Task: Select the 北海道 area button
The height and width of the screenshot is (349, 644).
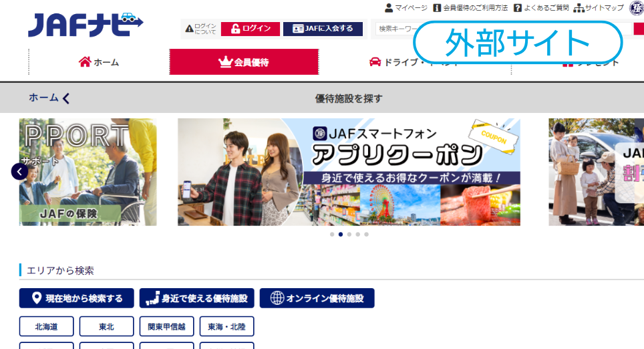Action: point(46,326)
